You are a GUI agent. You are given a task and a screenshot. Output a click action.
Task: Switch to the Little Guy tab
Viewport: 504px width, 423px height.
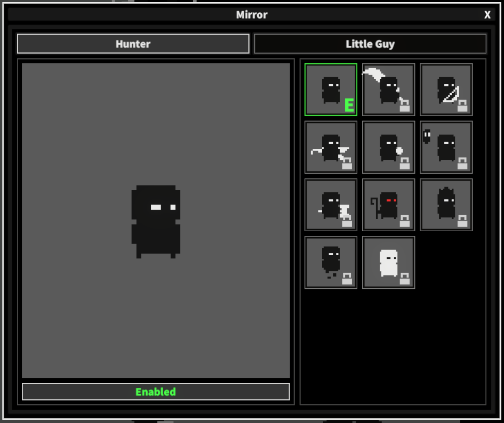(370, 44)
